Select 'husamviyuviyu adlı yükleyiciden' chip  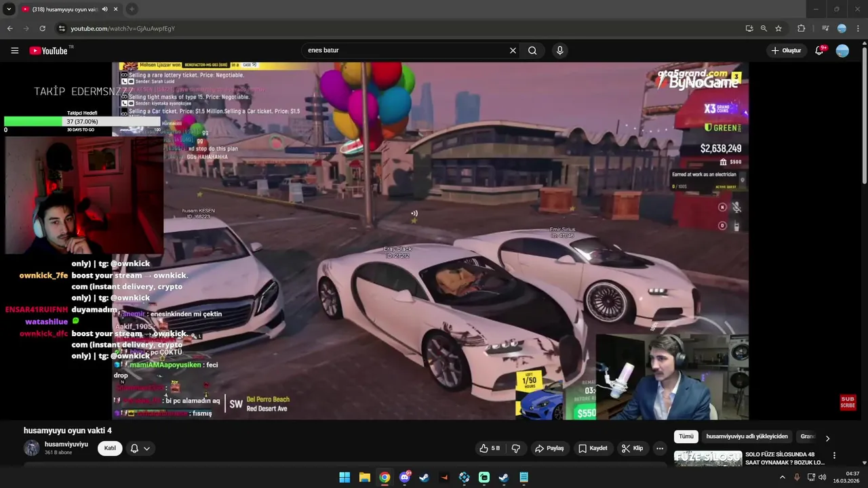click(x=747, y=436)
